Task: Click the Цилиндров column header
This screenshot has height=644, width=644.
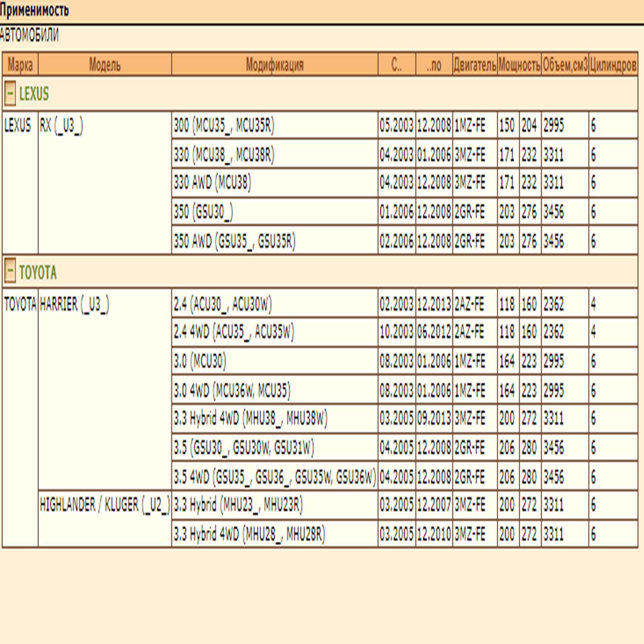Action: pyautogui.click(x=613, y=64)
